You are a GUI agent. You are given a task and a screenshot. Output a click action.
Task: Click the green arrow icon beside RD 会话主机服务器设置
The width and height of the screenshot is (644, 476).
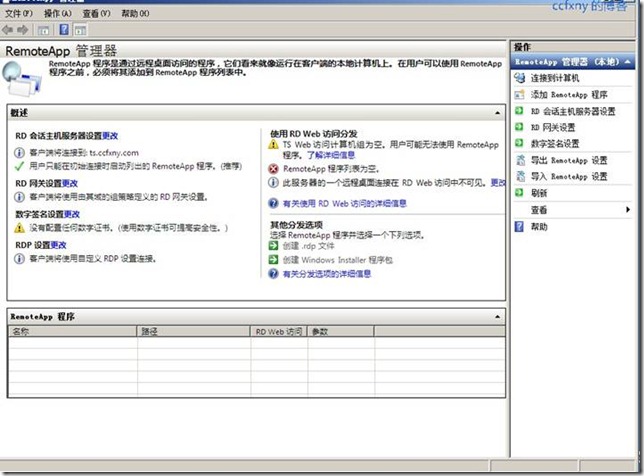519,111
